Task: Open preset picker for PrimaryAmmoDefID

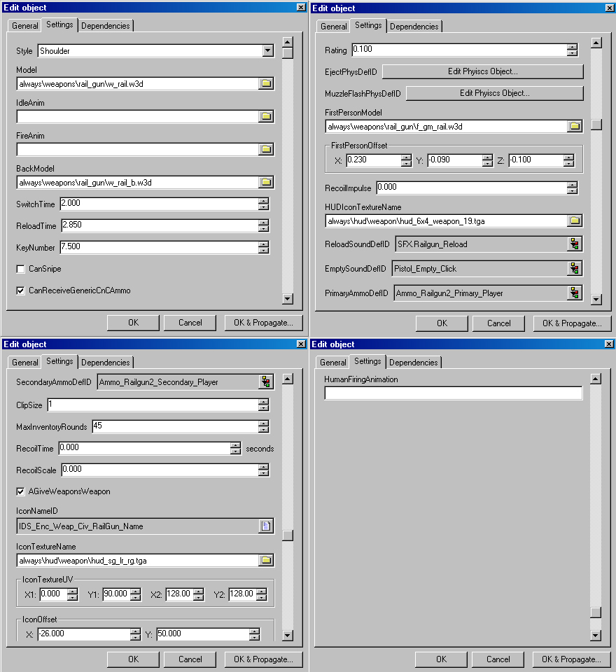Action: click(575, 293)
